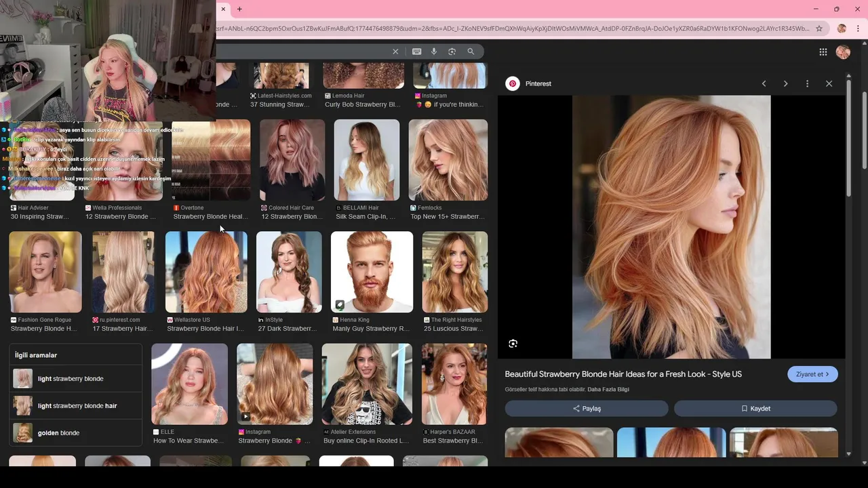Open the Google apps grid
Image resolution: width=868 pixels, height=488 pixels.
823,52
